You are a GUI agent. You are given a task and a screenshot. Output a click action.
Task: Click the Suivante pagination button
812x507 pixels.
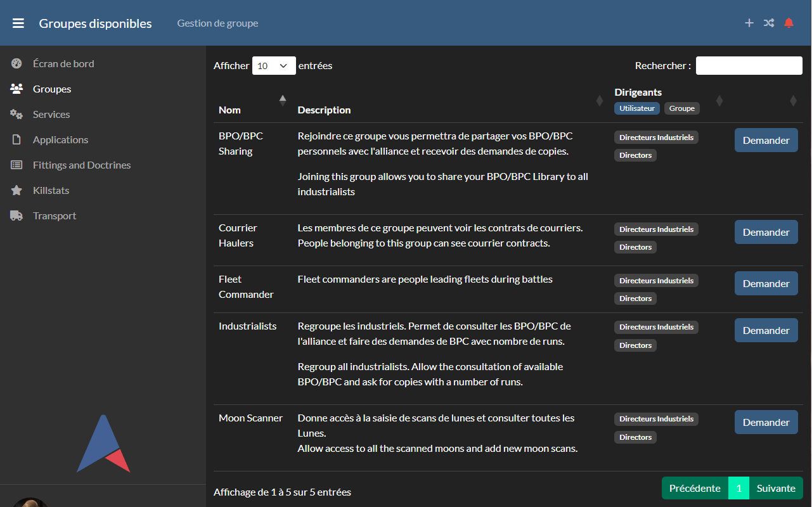[776, 488]
